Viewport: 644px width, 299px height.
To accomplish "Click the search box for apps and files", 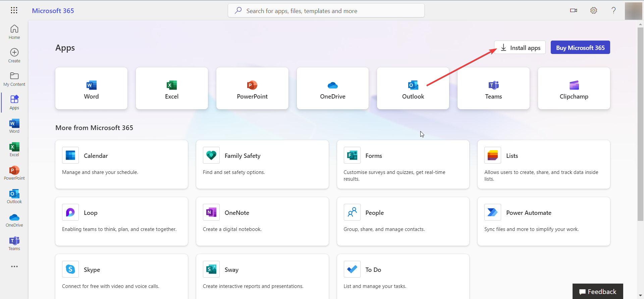I will 326,11.
